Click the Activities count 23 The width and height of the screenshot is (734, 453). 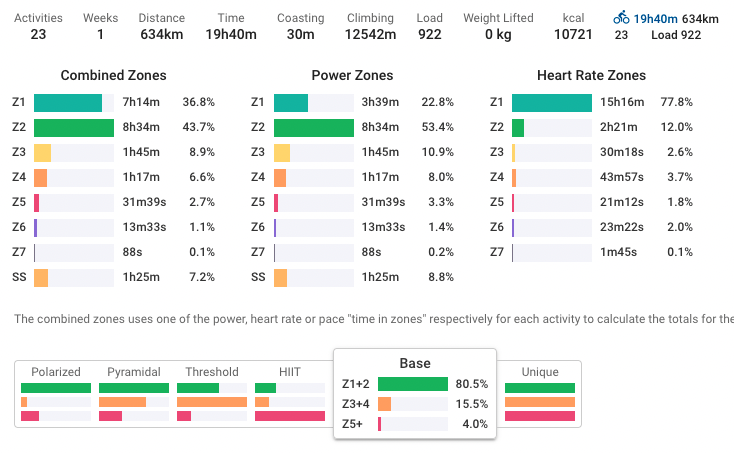click(x=38, y=36)
